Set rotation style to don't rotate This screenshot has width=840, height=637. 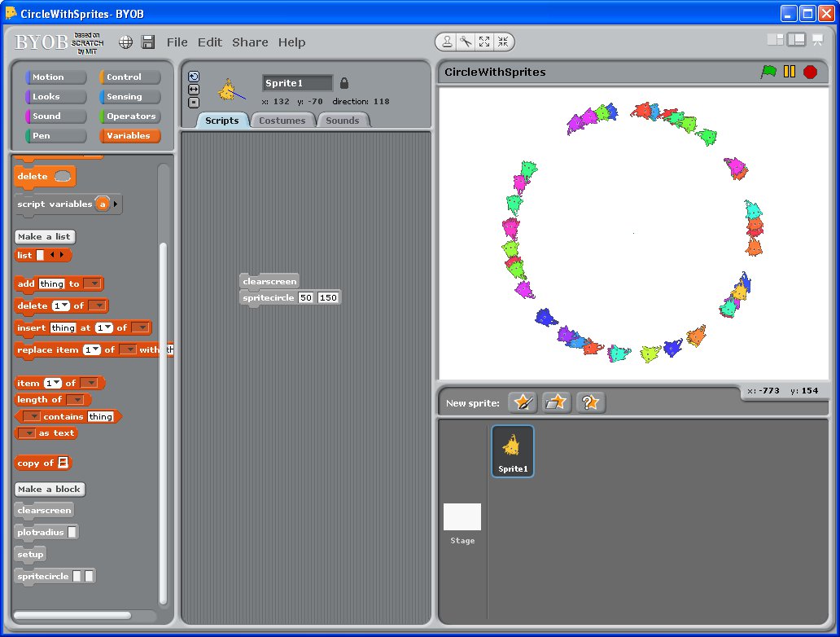pyautogui.click(x=194, y=103)
